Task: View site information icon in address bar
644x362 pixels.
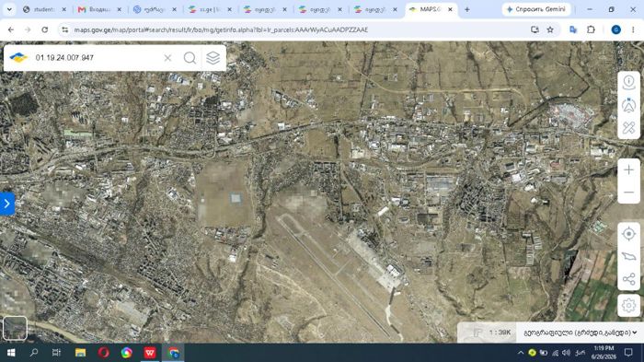Action: 65,29
